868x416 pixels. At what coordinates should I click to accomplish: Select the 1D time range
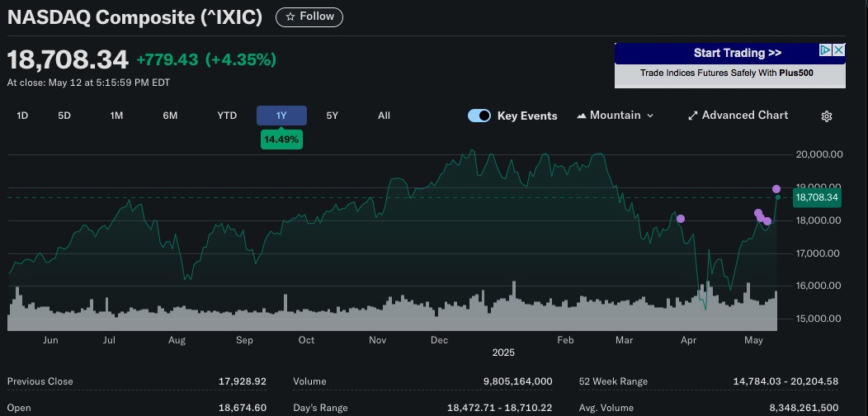pyautogui.click(x=22, y=116)
